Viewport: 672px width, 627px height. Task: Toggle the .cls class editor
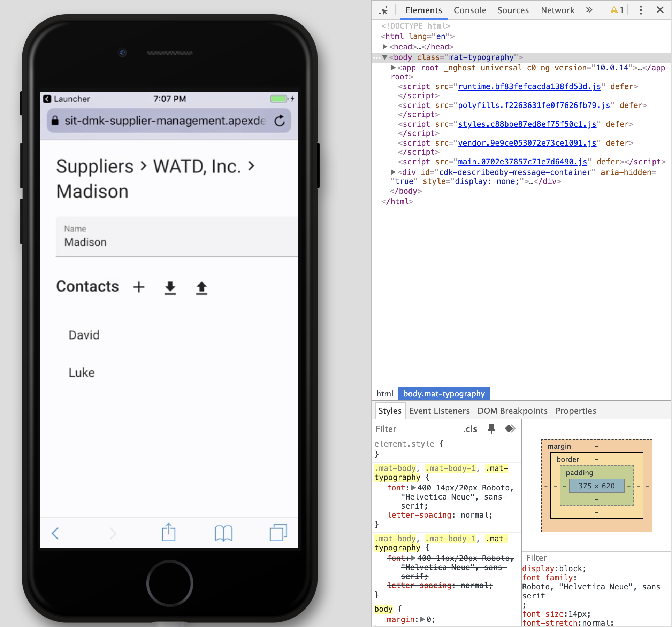coord(470,429)
